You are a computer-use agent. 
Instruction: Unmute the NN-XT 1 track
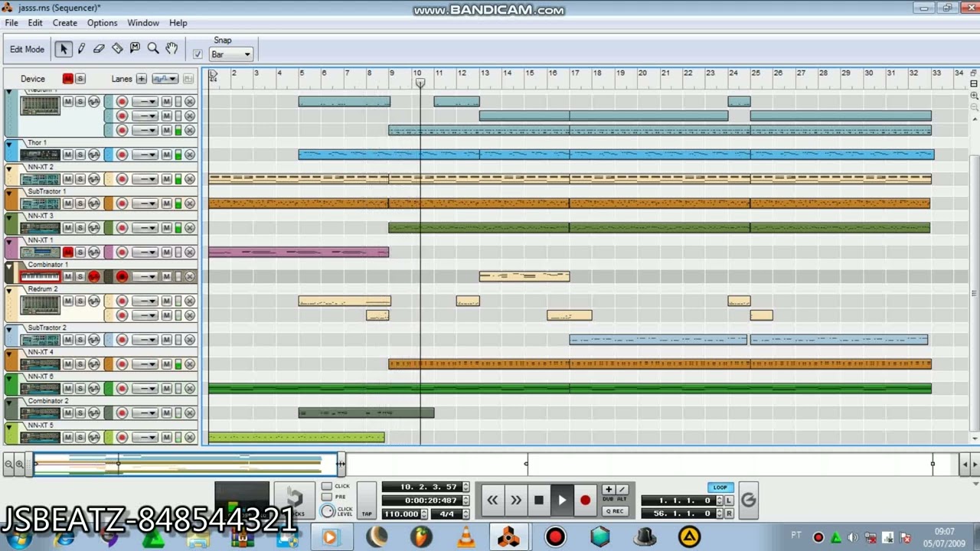(68, 253)
